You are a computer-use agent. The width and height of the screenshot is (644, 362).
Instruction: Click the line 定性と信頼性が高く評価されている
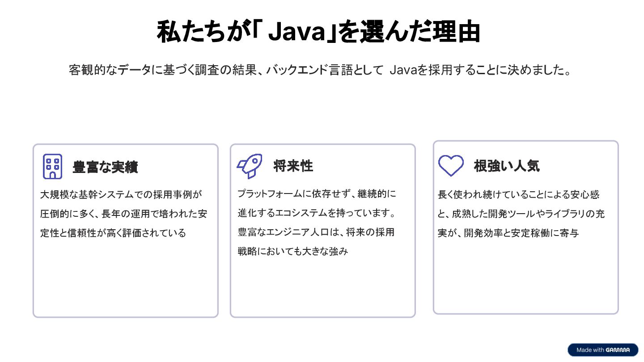coord(113,233)
